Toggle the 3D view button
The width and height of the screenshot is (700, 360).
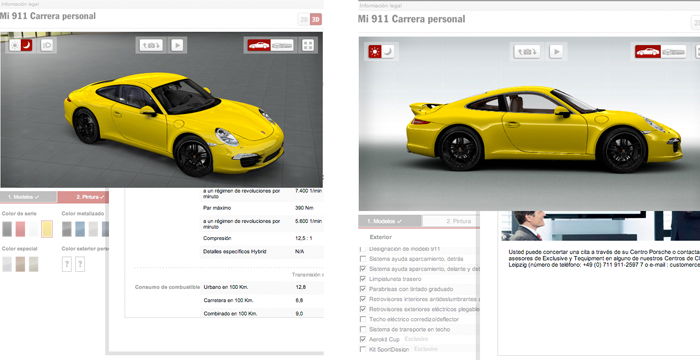(316, 19)
